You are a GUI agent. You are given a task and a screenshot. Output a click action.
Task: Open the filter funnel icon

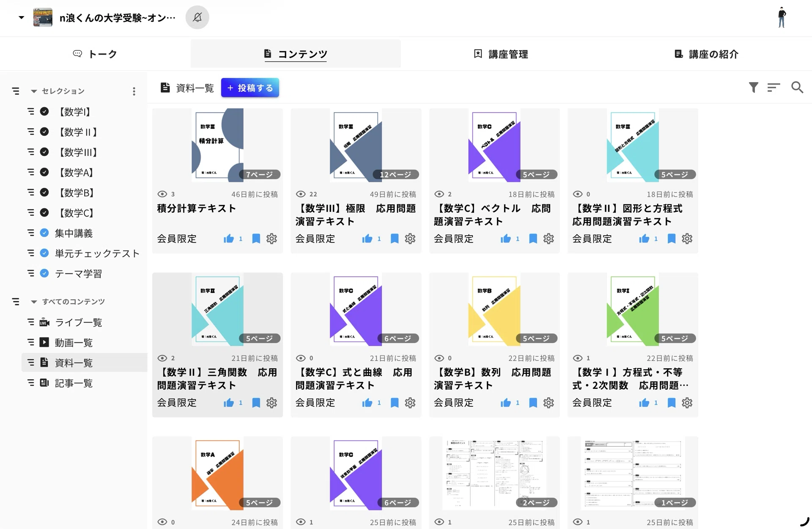(753, 87)
